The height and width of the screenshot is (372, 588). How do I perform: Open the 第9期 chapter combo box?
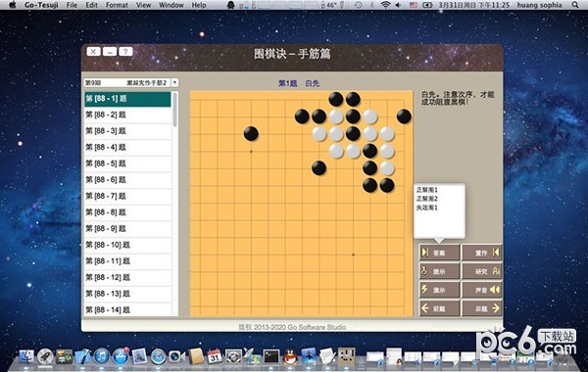click(x=131, y=82)
